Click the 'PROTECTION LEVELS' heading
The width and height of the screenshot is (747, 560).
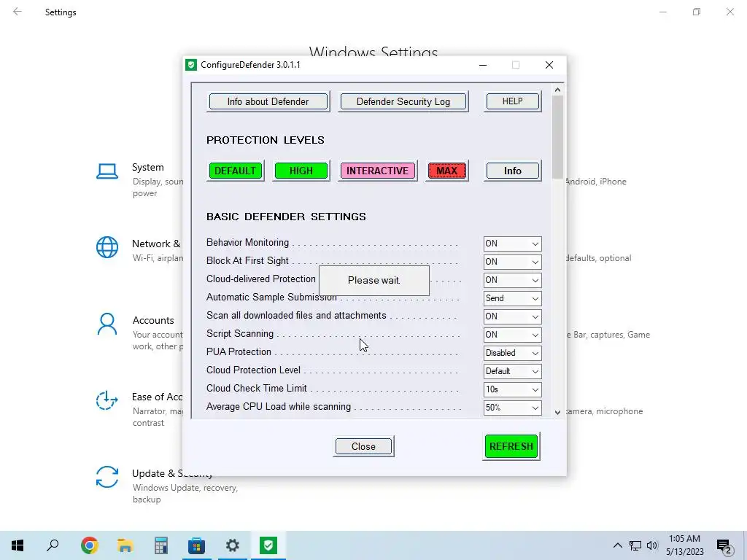pyautogui.click(x=266, y=140)
